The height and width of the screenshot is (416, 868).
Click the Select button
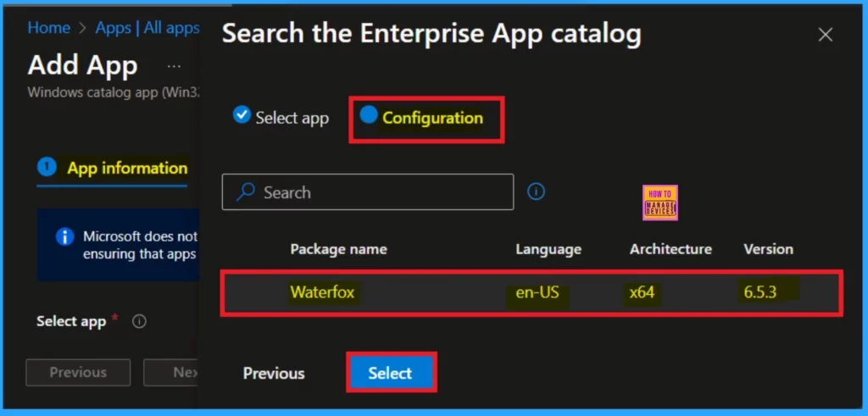click(390, 373)
